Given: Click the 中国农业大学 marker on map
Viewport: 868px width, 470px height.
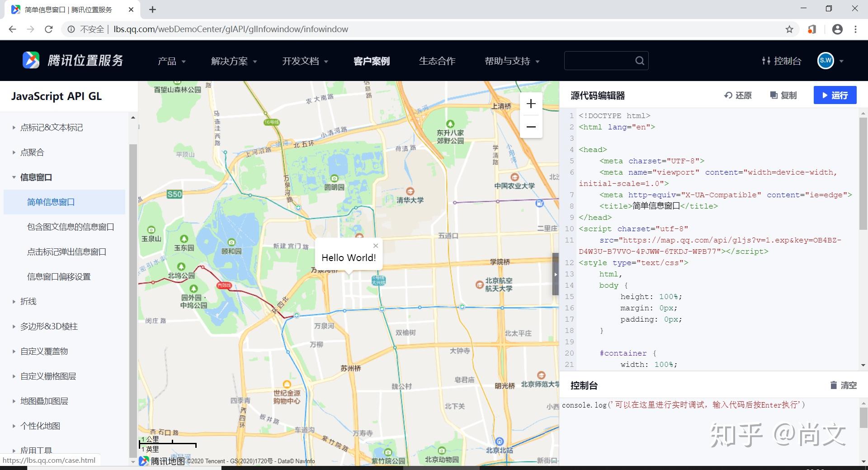Looking at the screenshot, I should pos(514,177).
